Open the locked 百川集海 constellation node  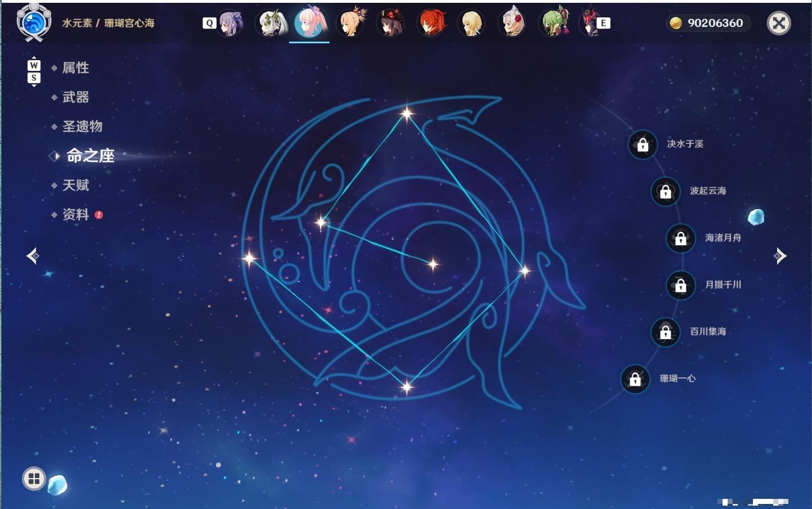pos(665,332)
